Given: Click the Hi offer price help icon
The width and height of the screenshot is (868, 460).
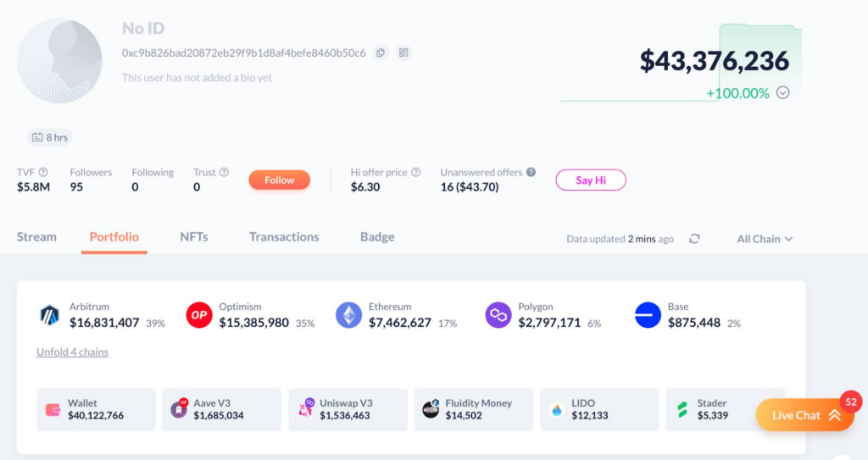Looking at the screenshot, I should click(x=415, y=172).
